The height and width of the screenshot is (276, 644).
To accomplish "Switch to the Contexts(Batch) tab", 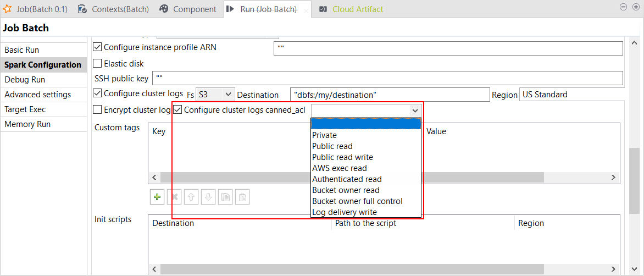I will 114,9.
